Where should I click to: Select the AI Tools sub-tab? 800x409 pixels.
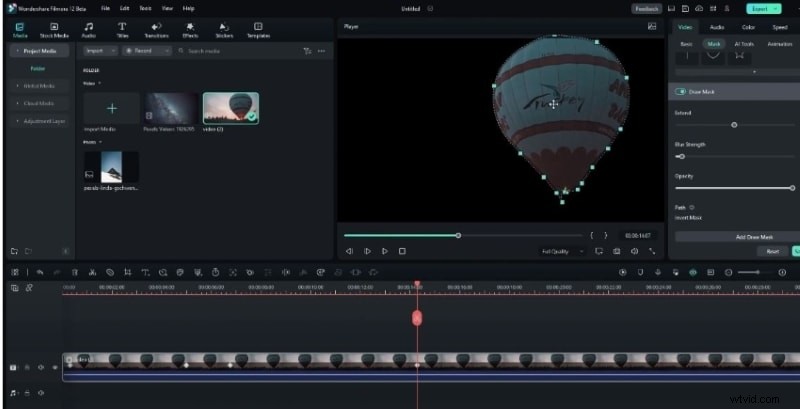[744, 44]
